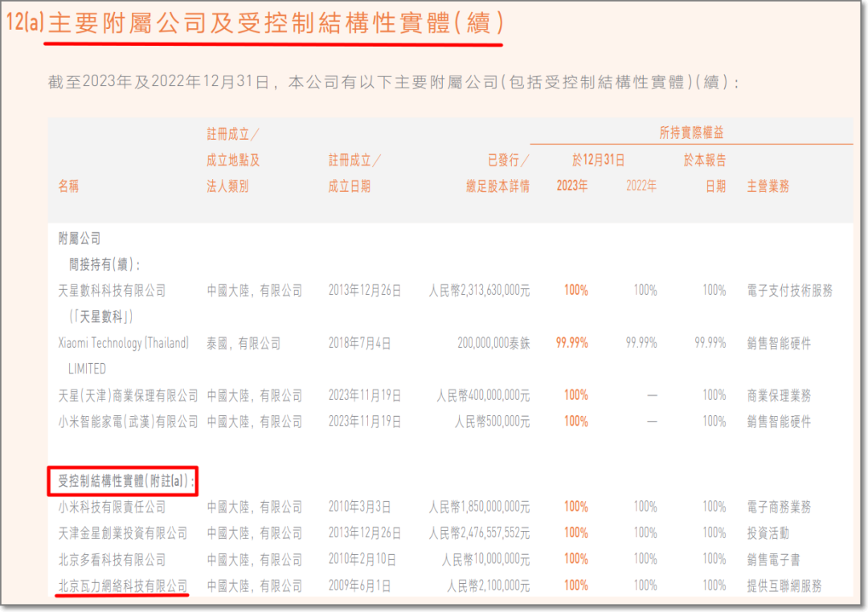Click 商業保理業務 business description

tap(779, 396)
